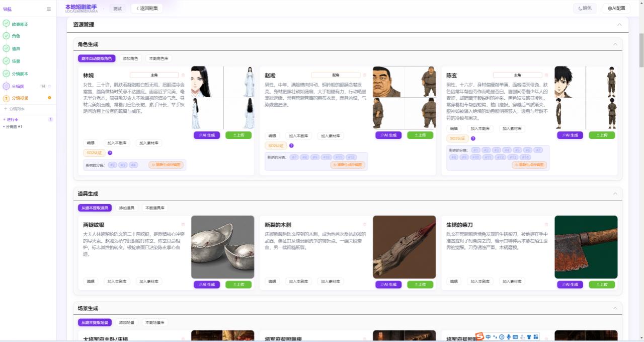Click 添加场景 button
This screenshot has height=342, width=644.
128,322
